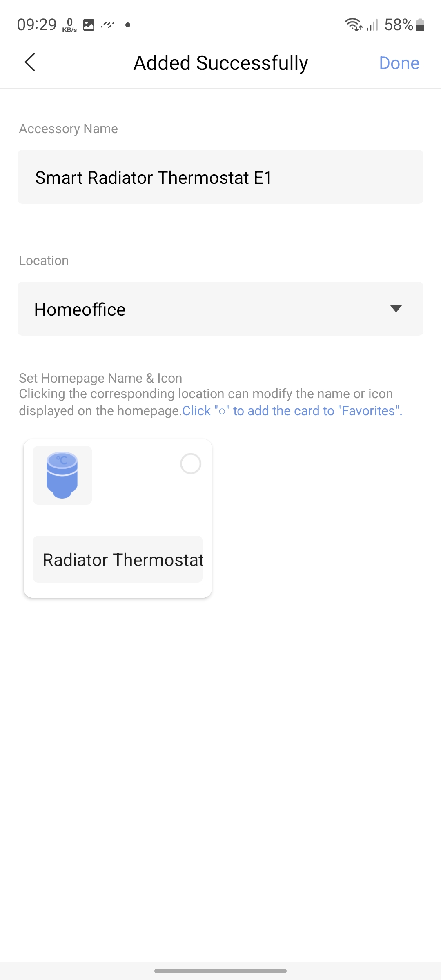Tap the KB/s network speed indicator
Viewport: 441px width, 980px height.
(x=69, y=25)
